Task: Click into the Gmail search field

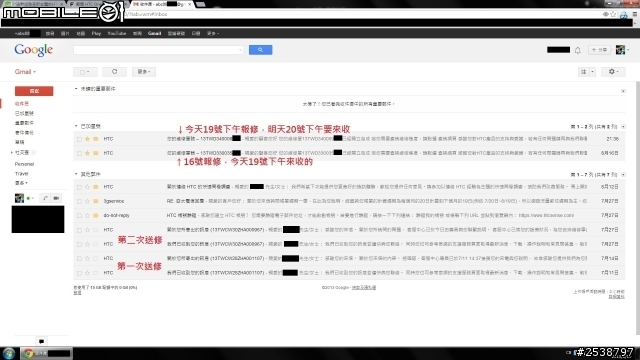Action: [x=155, y=50]
